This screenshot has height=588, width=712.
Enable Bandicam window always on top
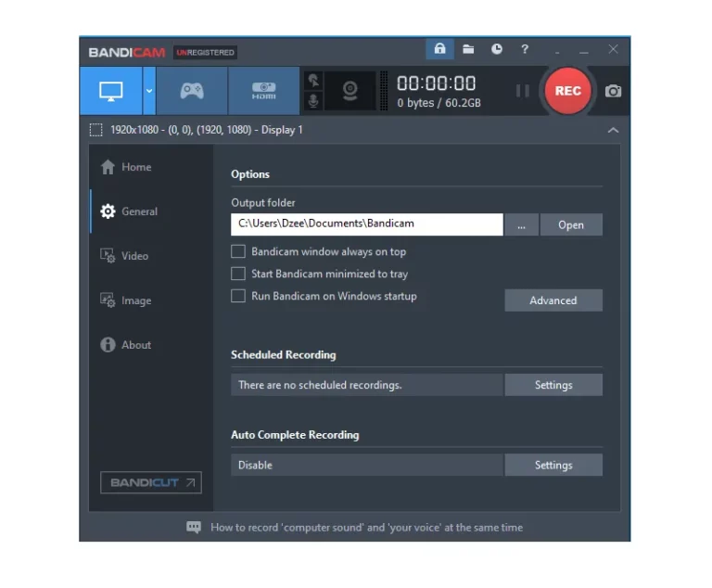pyautogui.click(x=238, y=251)
